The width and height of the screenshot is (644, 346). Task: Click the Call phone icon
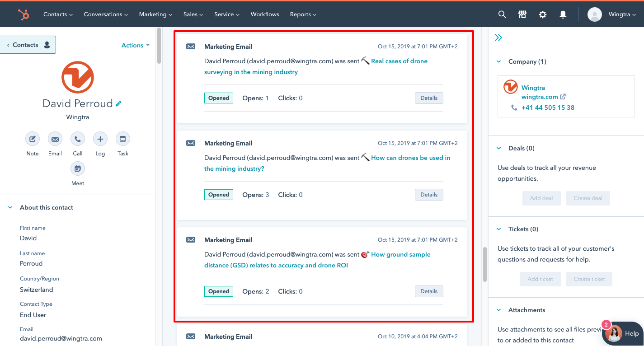(78, 139)
